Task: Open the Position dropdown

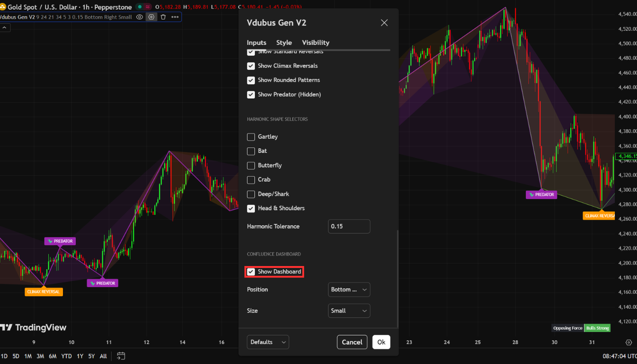Action: click(x=349, y=289)
